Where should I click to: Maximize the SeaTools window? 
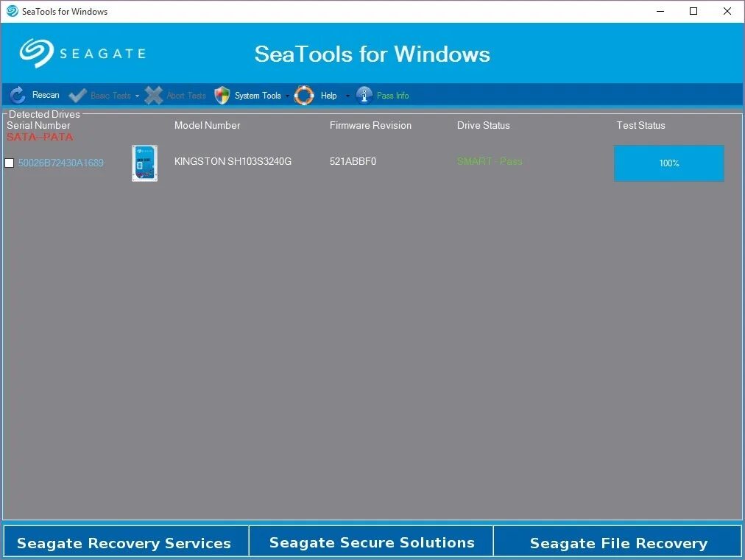point(693,11)
